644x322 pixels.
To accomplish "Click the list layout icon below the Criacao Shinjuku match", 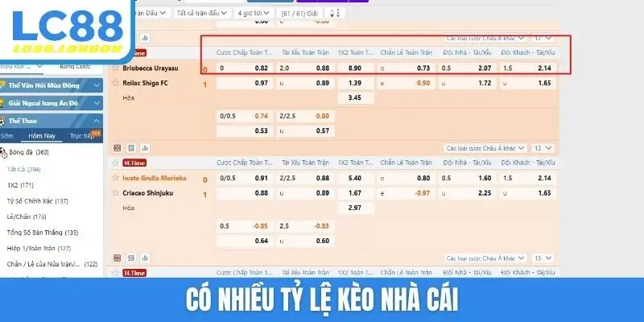I will (131, 258).
